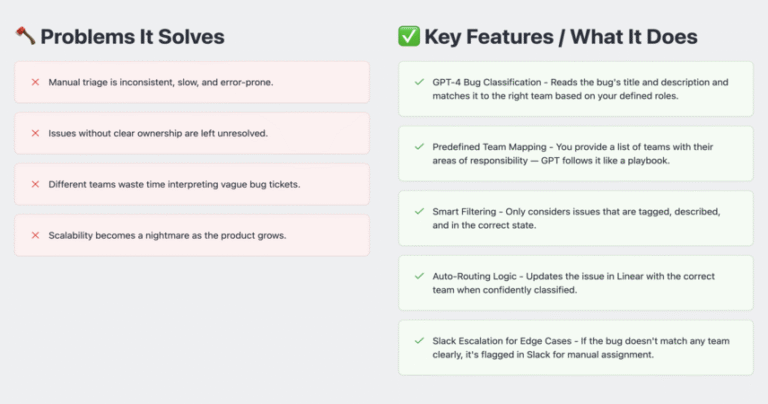The image size is (768, 404).
Task: Click the Auto-Routing Logic feature text
Action: (x=574, y=283)
